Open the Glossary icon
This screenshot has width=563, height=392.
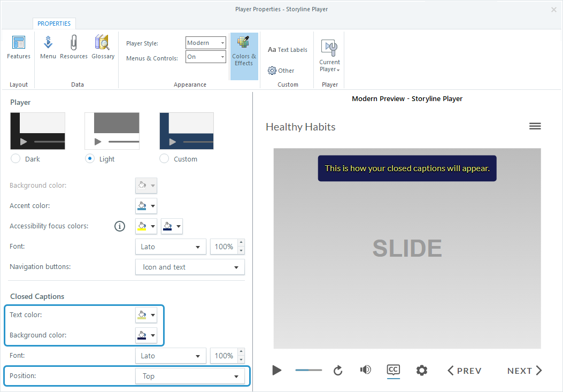(x=103, y=48)
